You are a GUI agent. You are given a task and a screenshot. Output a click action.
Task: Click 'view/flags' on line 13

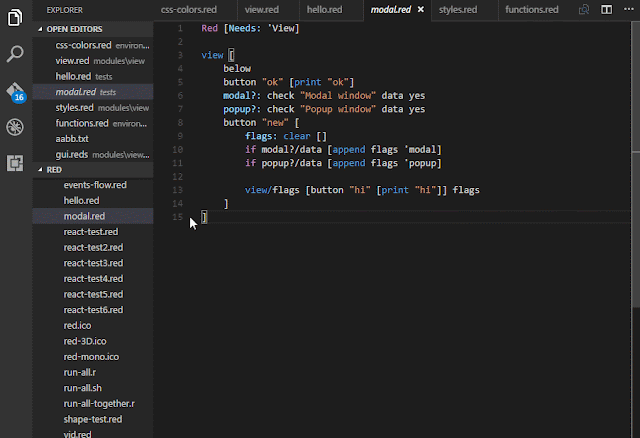(x=272, y=190)
